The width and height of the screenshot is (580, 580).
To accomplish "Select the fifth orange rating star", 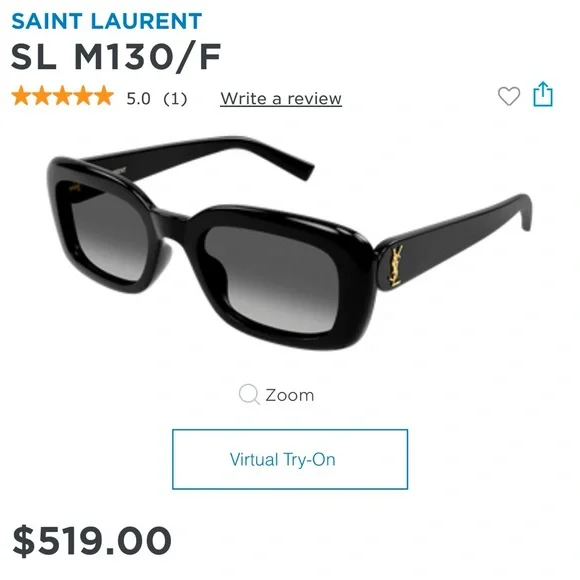I will point(104,96).
